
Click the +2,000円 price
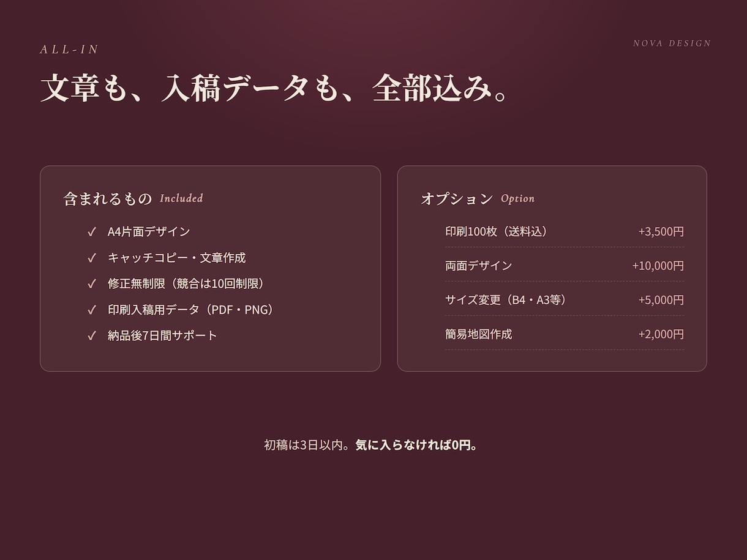point(661,334)
